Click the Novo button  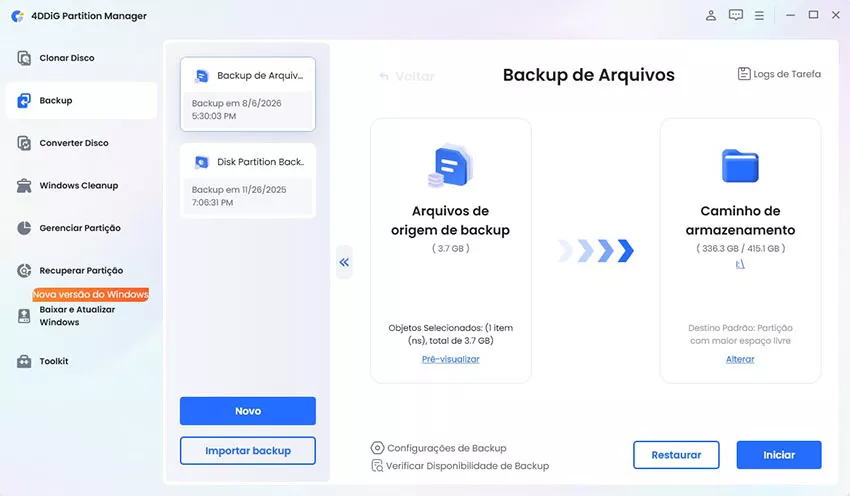click(248, 411)
